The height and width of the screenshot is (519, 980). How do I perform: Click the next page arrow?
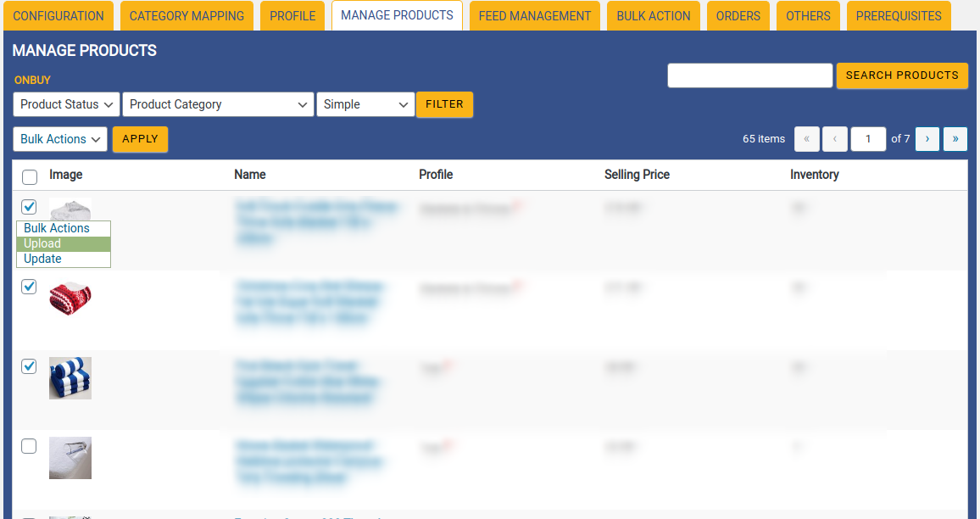(x=927, y=138)
